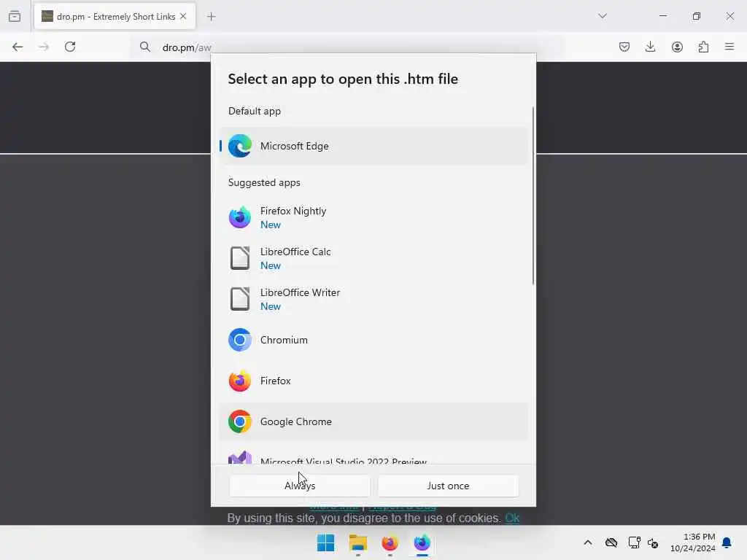Pick LibreOffice Calc to open file
Viewport: 747px width, 560px height.
tap(374, 259)
